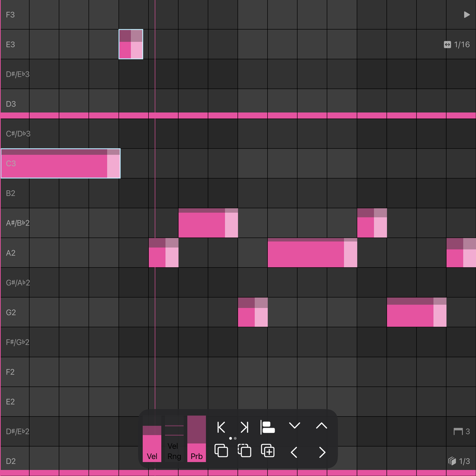The height and width of the screenshot is (476, 476).
Task: Click the F2 key label
Action: click(10, 372)
